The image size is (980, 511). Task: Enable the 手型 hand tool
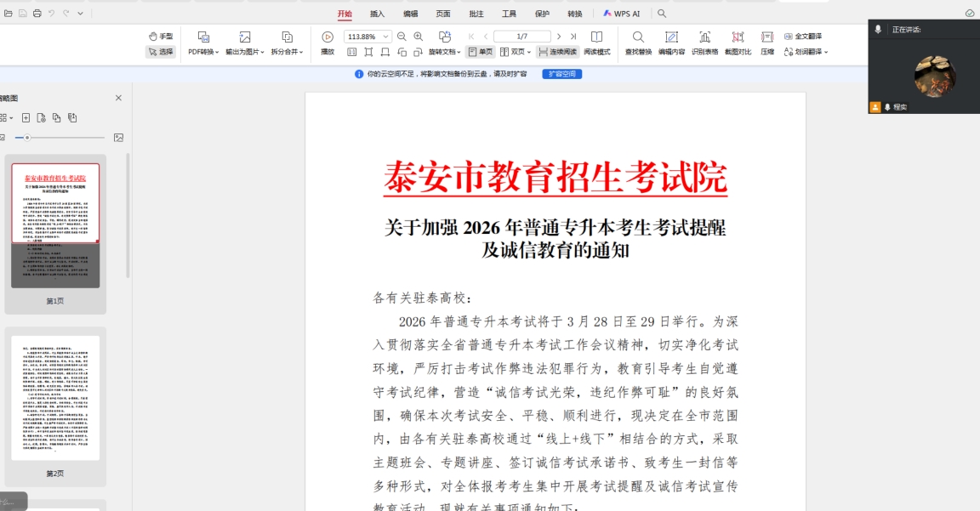(160, 37)
